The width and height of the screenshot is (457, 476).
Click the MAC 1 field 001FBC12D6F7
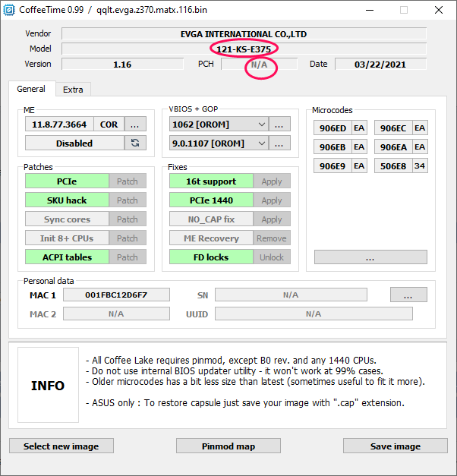[116, 295]
